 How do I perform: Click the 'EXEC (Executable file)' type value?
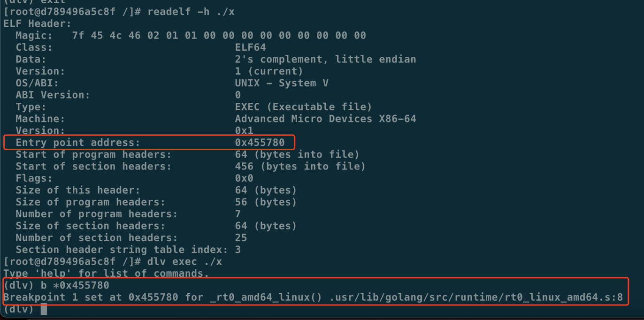[x=303, y=107]
